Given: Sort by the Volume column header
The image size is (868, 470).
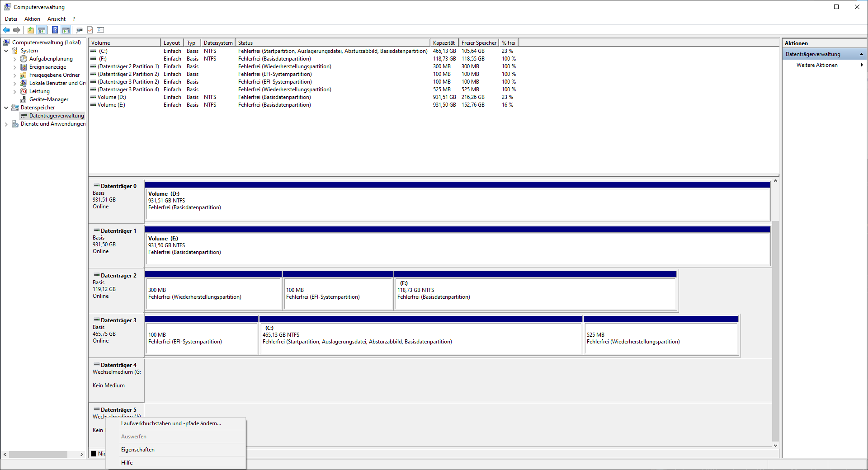Looking at the screenshot, I should coord(125,43).
